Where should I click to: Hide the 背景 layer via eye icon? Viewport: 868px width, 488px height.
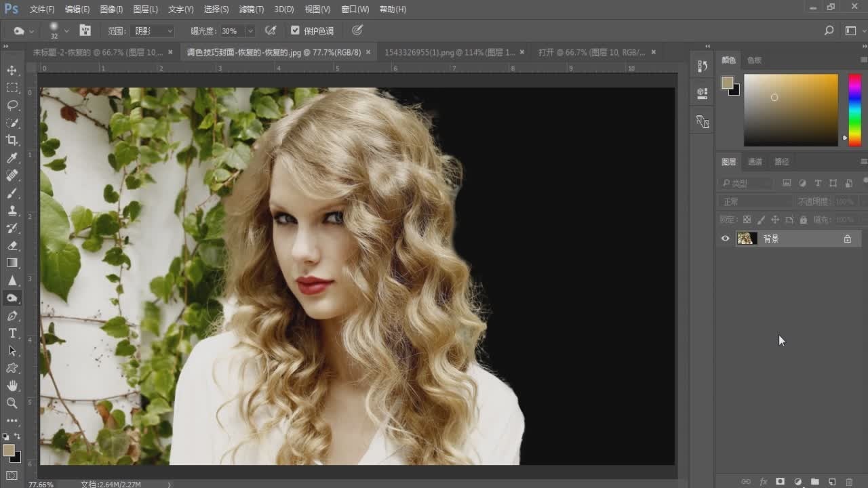click(x=725, y=239)
